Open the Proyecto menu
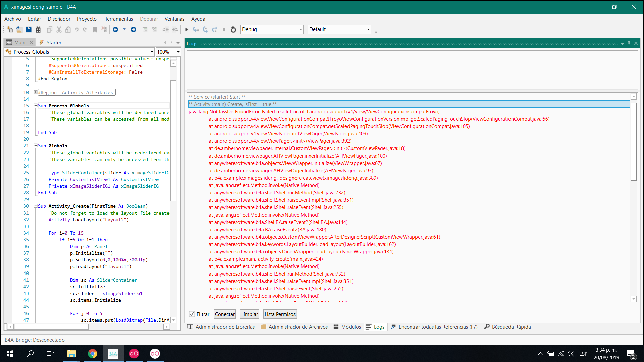Screen dimensions: 644x362 point(87,19)
